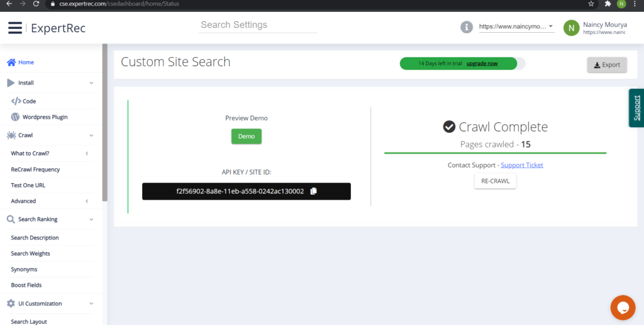Screen dimensions: 644x325
Task: Click the upgrade now link
Action: [482, 64]
